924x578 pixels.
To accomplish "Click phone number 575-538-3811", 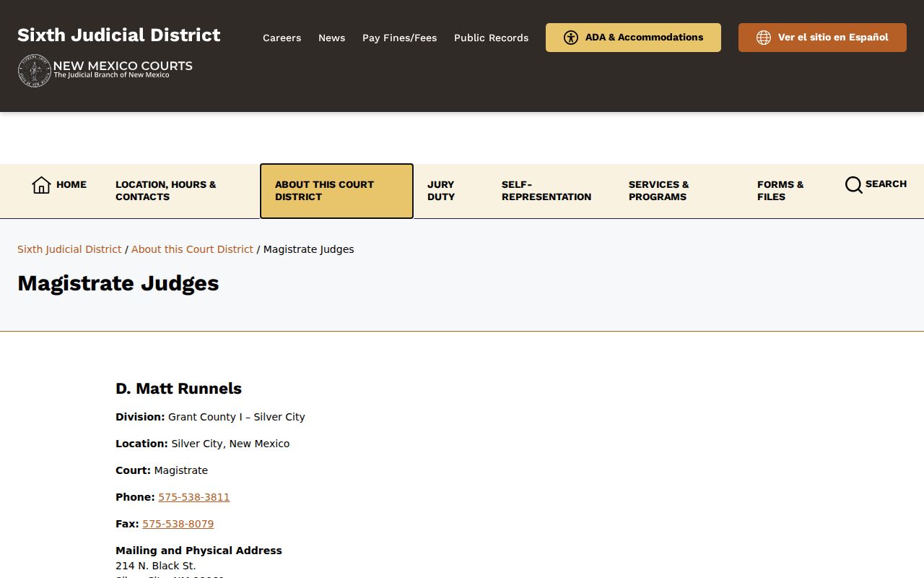I will [194, 497].
